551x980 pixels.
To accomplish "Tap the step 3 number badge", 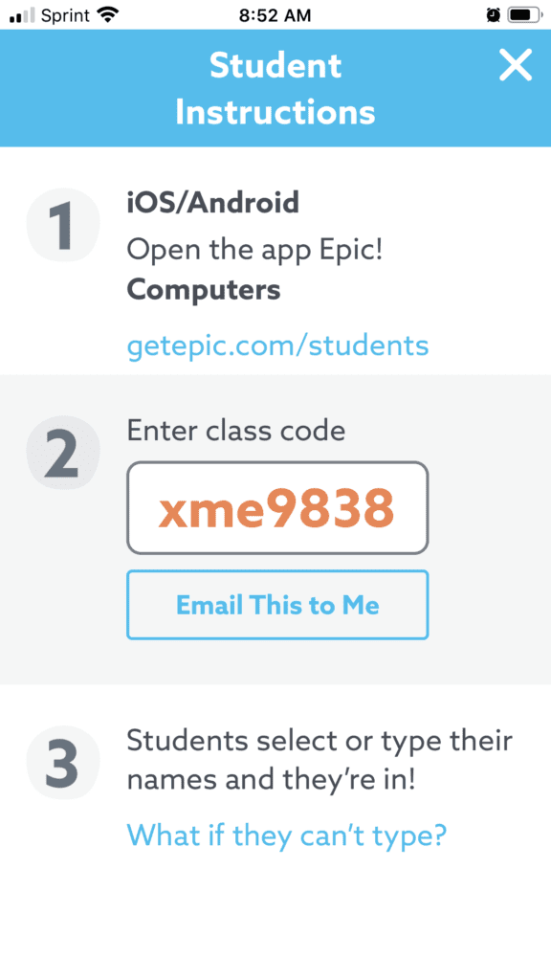I will point(63,763).
